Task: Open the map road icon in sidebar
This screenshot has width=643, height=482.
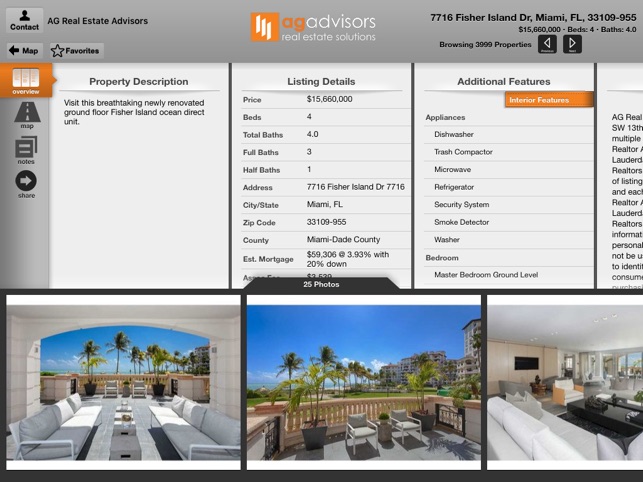Action: [x=27, y=115]
